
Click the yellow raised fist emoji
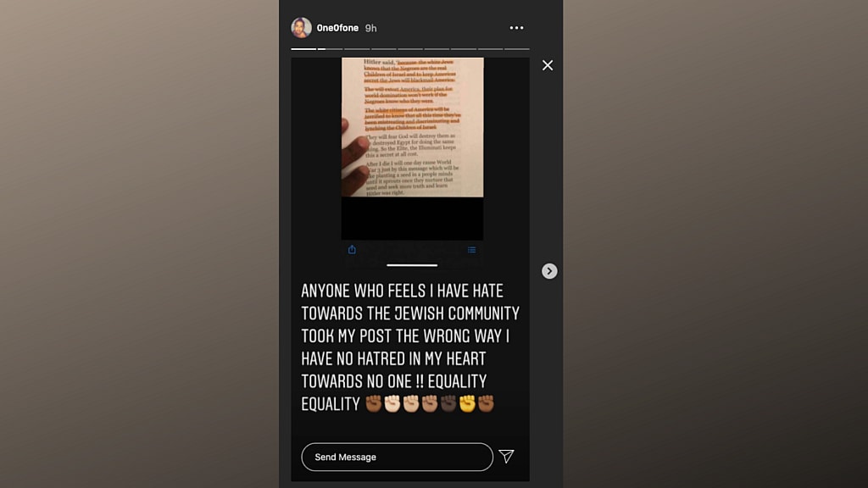[467, 404]
